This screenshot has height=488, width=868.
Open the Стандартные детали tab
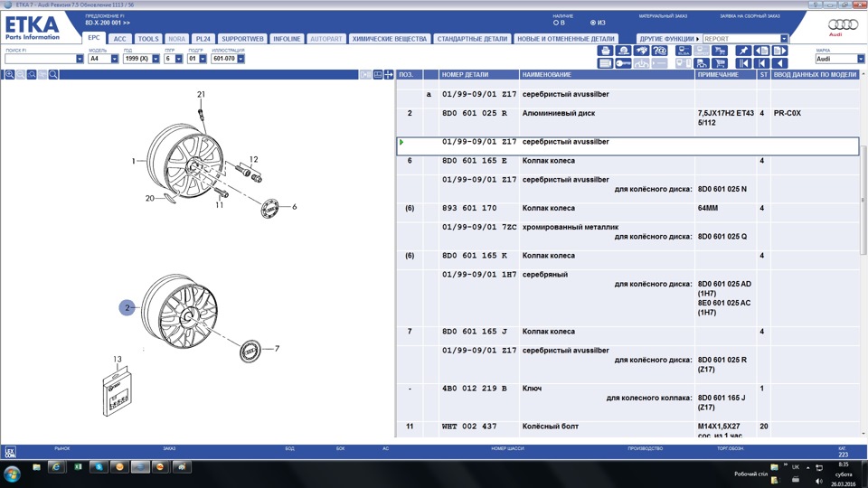(472, 39)
